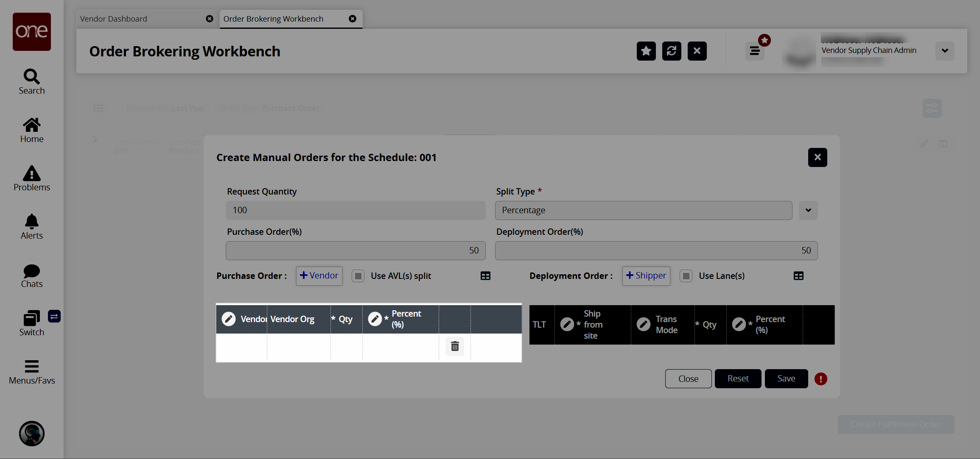The height and width of the screenshot is (459, 980).
Task: Toggle Use AVL(s) split checkbox
Action: [358, 276]
